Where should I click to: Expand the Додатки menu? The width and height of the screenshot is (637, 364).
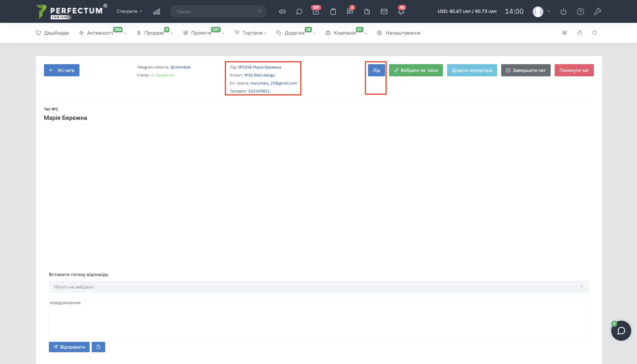296,33
